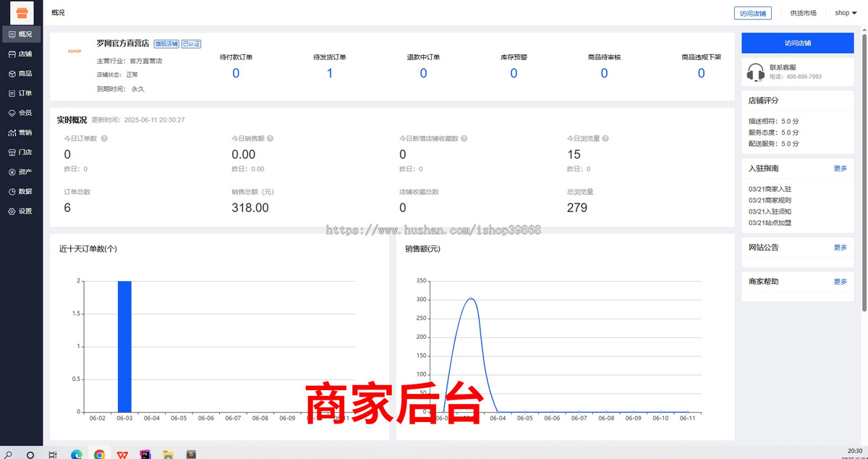Screen dimensions: 868x459
Task: Open the 03/21商家入驻 guide entry
Action: [770, 189]
